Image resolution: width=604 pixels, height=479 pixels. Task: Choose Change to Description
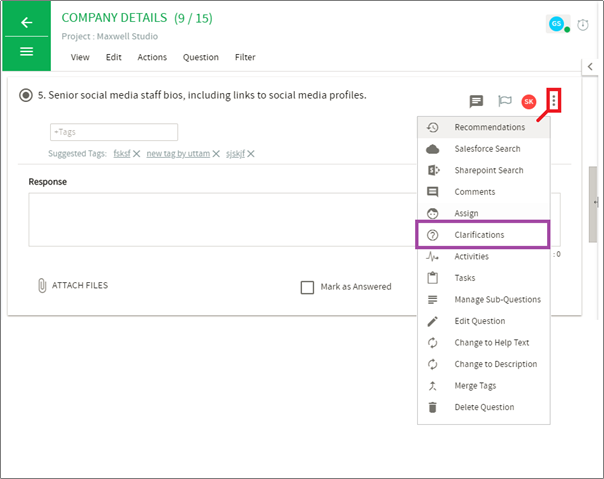click(483, 364)
